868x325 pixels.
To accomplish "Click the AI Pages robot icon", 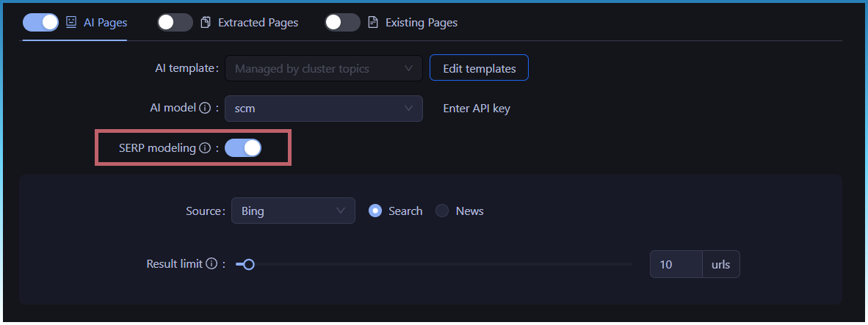I will 71,22.
